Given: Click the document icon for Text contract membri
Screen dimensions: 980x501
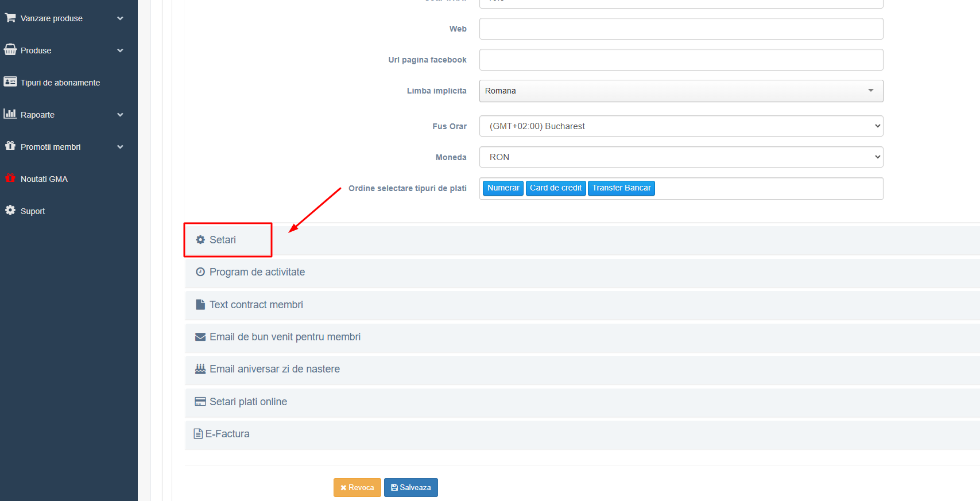Looking at the screenshot, I should coord(200,305).
